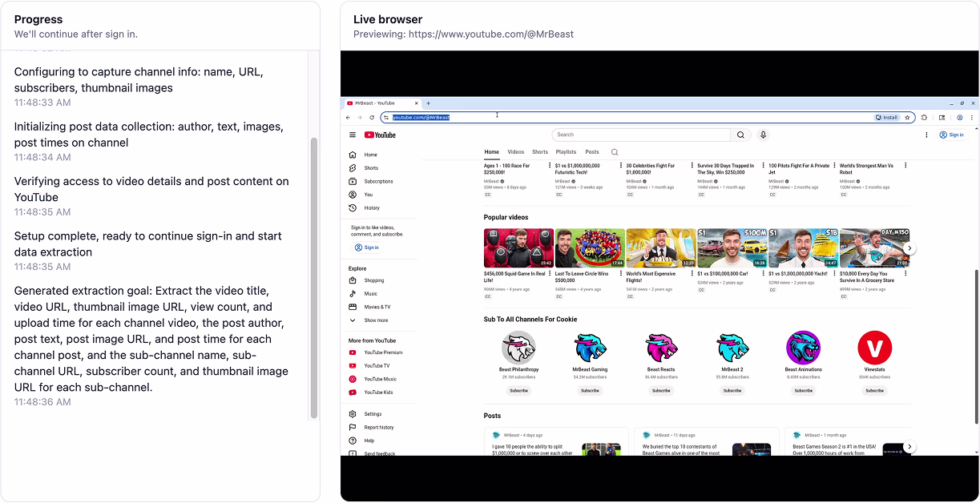Image resolution: width=980 pixels, height=503 pixels.
Task: Open Shopping in the Explore sidebar
Action: pos(373,281)
